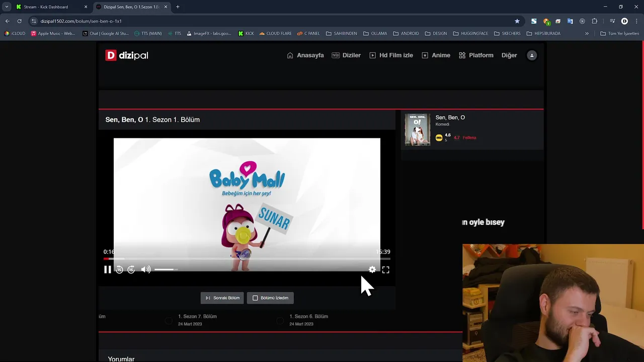Expand the HEPSIBURADA bookmark folder

tap(543, 34)
